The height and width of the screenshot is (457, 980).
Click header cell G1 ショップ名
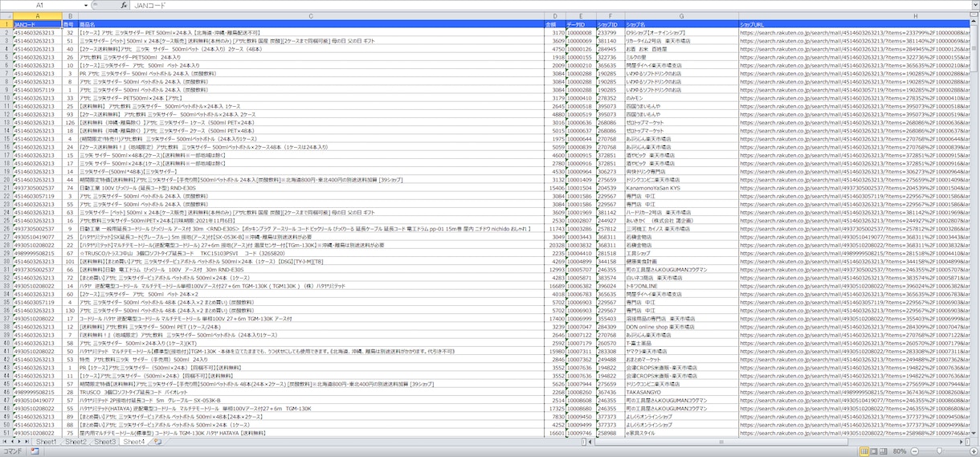pyautogui.click(x=681, y=25)
